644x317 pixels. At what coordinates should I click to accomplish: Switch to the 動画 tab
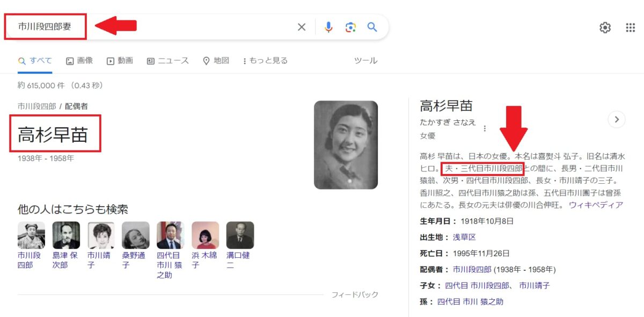[120, 61]
